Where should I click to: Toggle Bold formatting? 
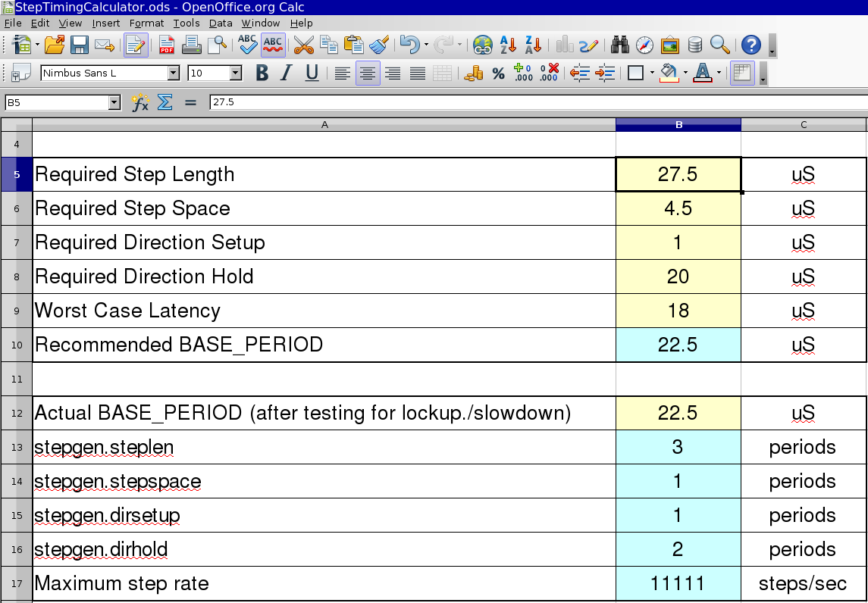pyautogui.click(x=262, y=73)
